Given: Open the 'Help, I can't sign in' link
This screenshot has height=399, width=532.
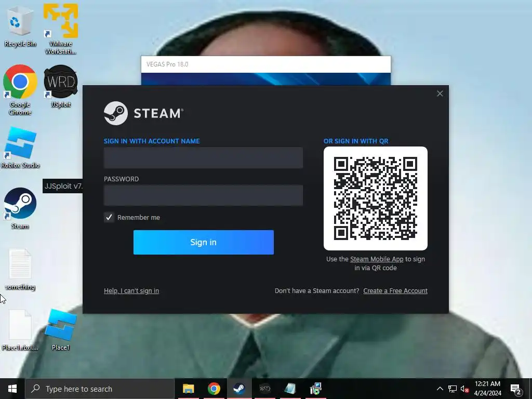Looking at the screenshot, I should point(131,291).
